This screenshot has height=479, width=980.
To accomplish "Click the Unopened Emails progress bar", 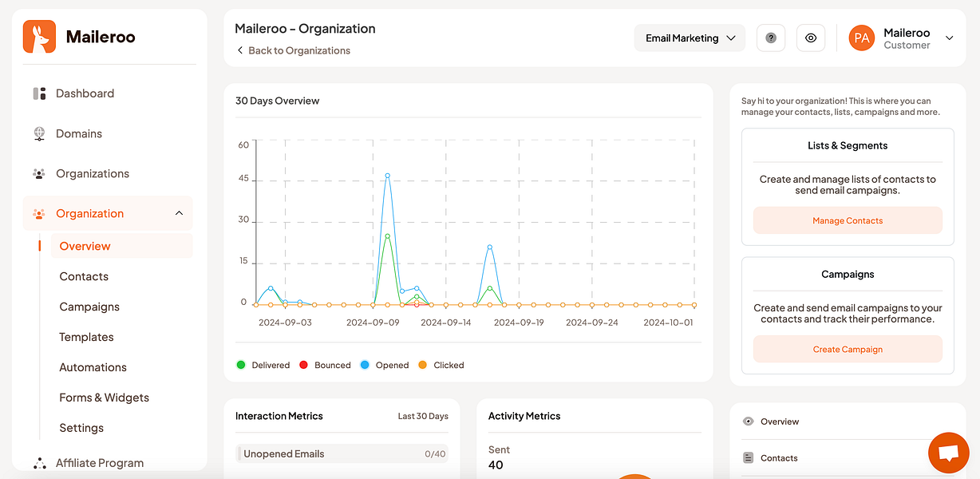I will (342, 453).
